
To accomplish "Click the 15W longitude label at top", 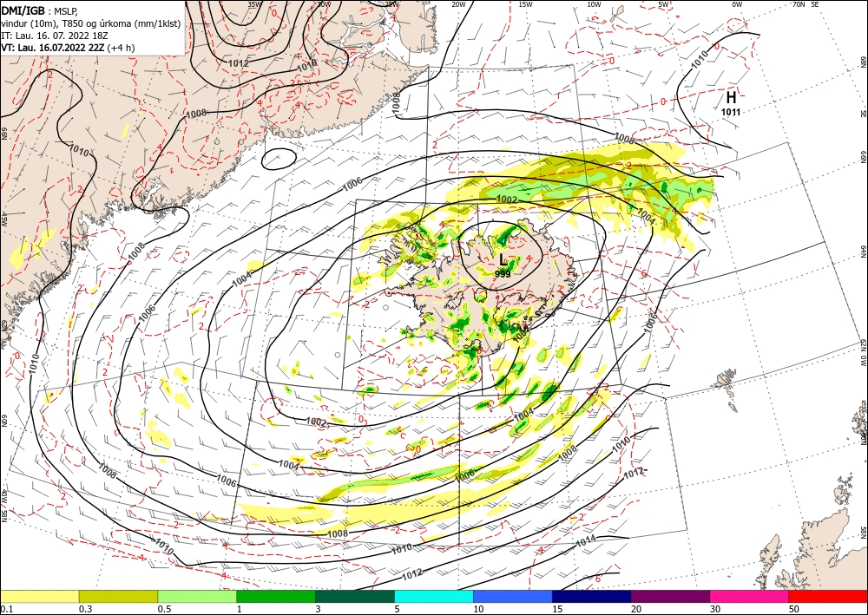I will (525, 4).
